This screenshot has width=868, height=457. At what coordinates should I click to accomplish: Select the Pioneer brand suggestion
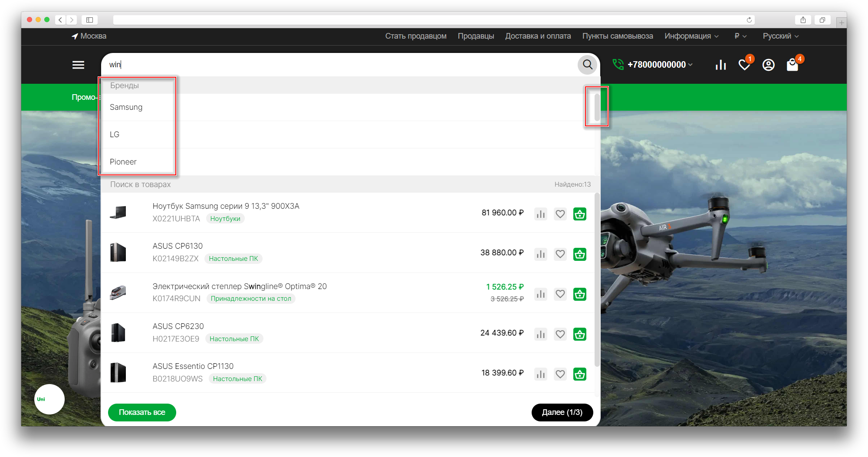(x=123, y=162)
